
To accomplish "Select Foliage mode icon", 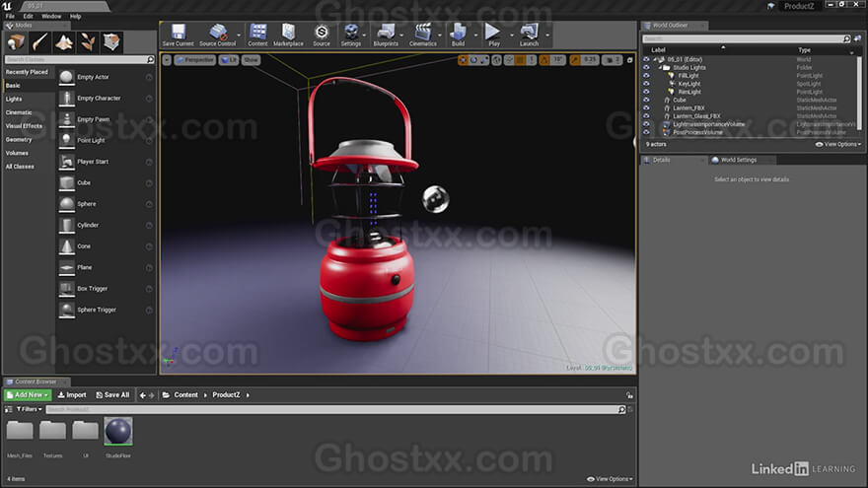I will coord(88,42).
